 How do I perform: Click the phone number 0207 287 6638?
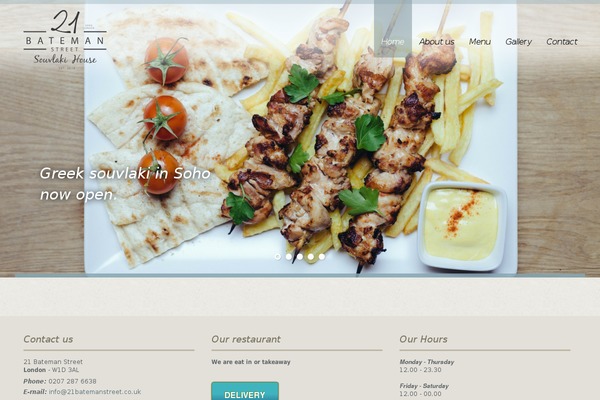72,381
